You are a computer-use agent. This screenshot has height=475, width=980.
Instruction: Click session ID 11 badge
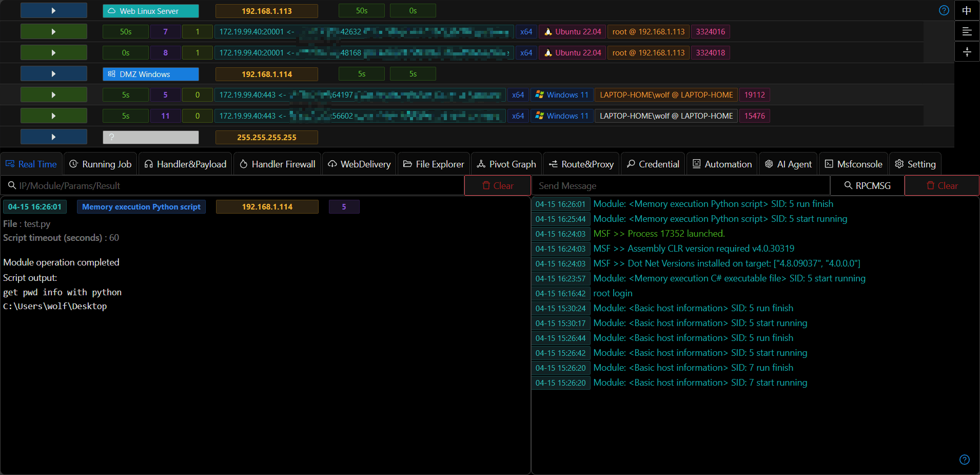[165, 116]
